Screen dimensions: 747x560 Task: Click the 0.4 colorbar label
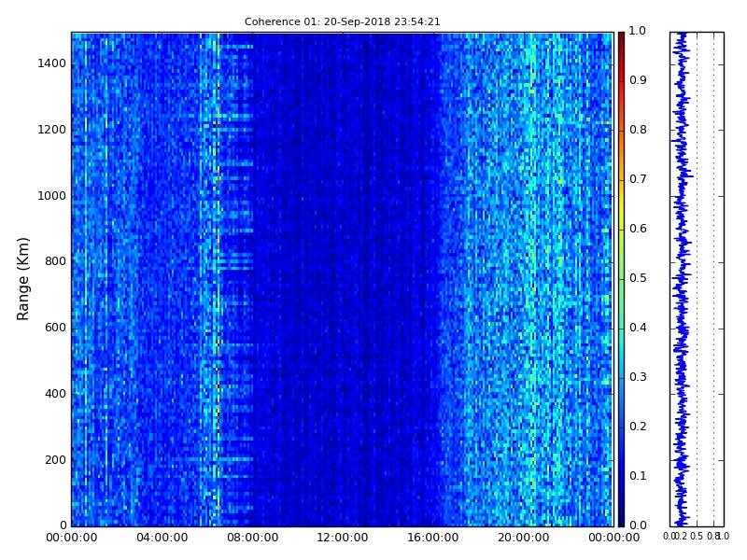pyautogui.click(x=638, y=328)
